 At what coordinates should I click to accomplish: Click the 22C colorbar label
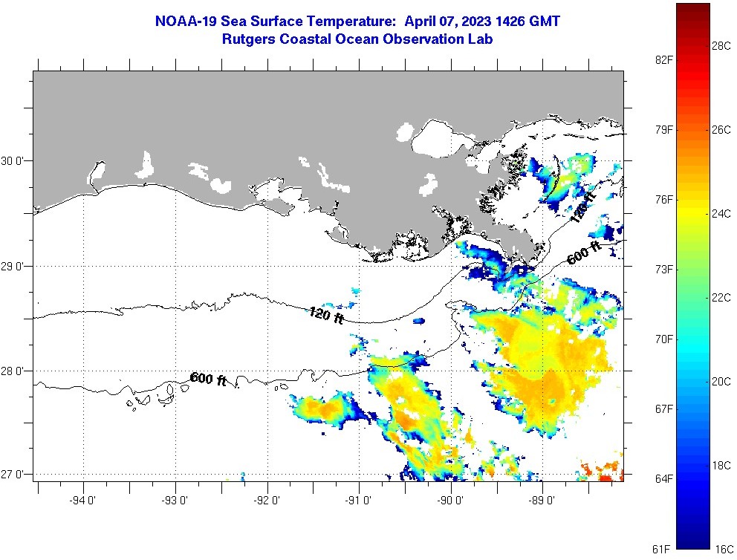tap(721, 297)
